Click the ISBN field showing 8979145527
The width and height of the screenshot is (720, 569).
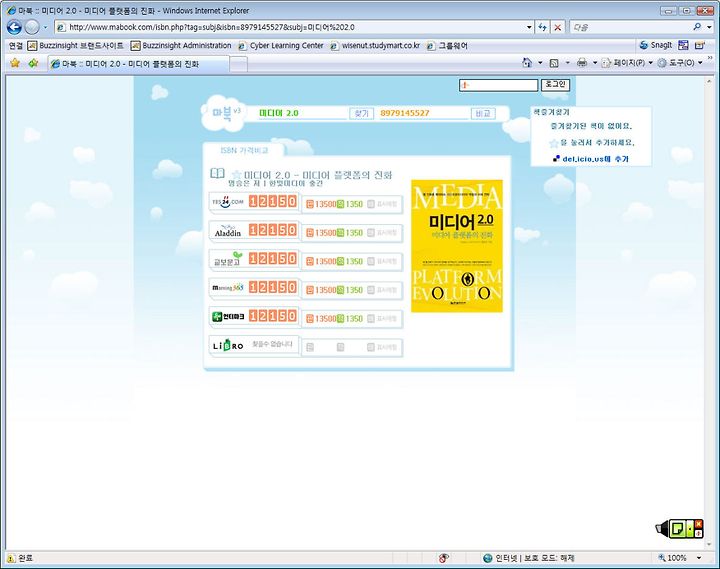click(x=423, y=113)
